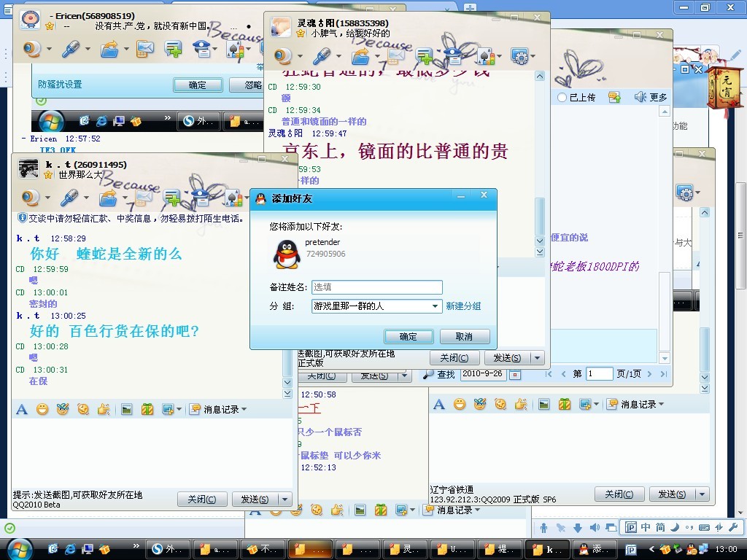The height and width of the screenshot is (560, 747).
Task: Open calendar picker beside 2010-9-26 date
Action: pyautogui.click(x=514, y=374)
